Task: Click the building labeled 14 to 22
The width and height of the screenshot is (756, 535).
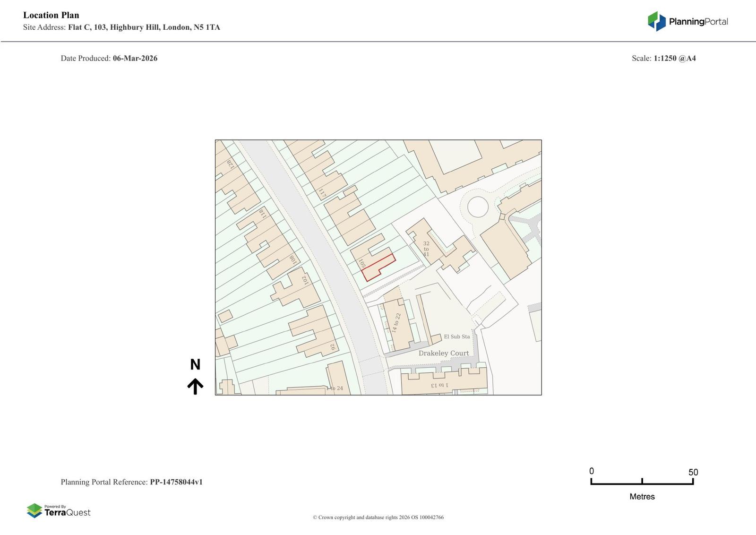Action: [396, 323]
